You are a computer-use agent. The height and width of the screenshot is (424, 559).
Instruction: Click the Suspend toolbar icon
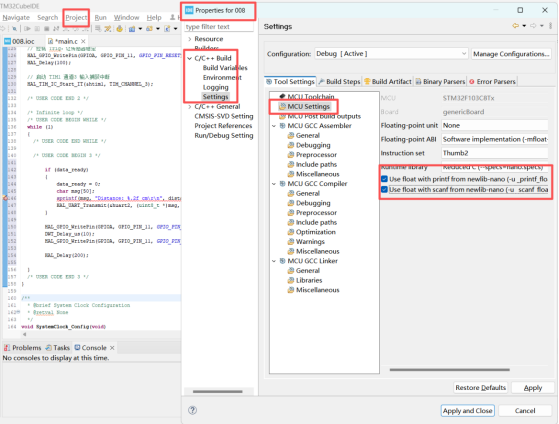[37, 29]
